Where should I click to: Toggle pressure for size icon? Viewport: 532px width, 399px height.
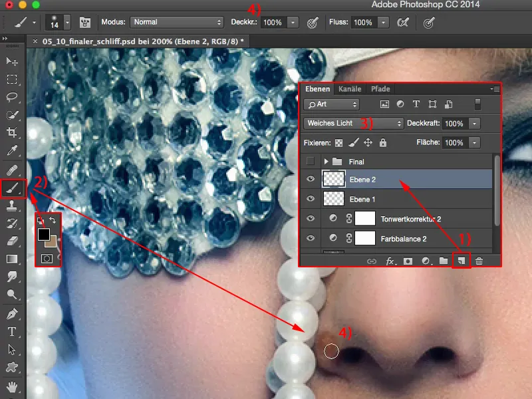(429, 23)
